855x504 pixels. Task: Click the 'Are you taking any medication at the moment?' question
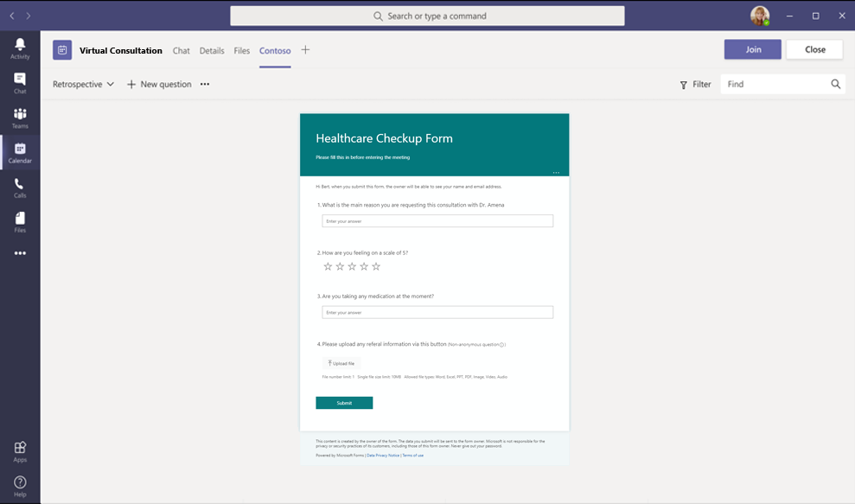click(x=376, y=297)
